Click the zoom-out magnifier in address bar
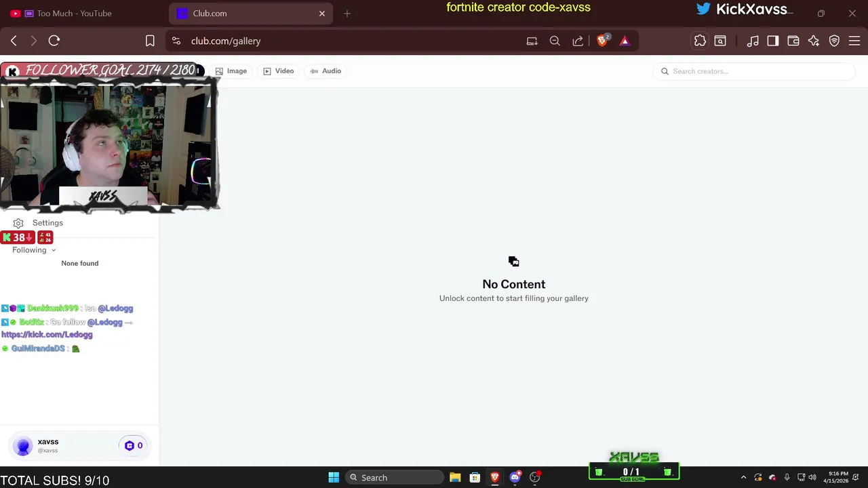 click(555, 41)
